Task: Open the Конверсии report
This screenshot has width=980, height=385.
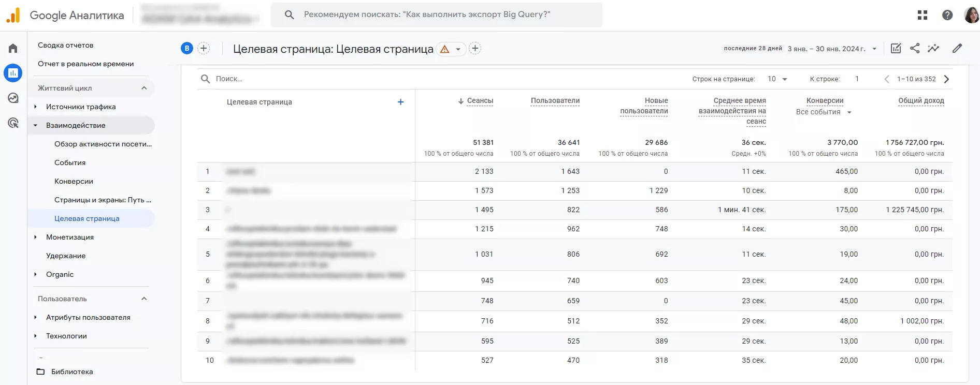Action: (x=74, y=181)
